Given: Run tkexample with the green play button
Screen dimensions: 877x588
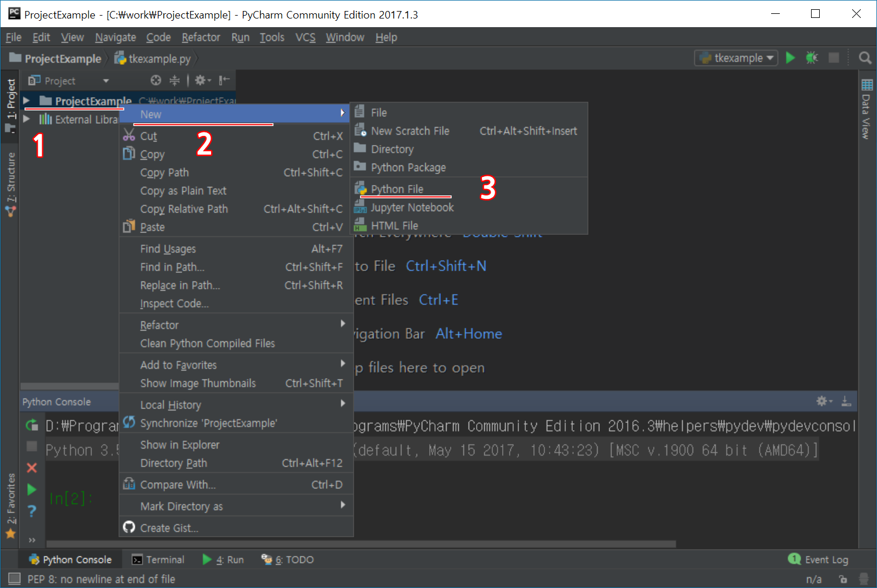Looking at the screenshot, I should point(790,58).
